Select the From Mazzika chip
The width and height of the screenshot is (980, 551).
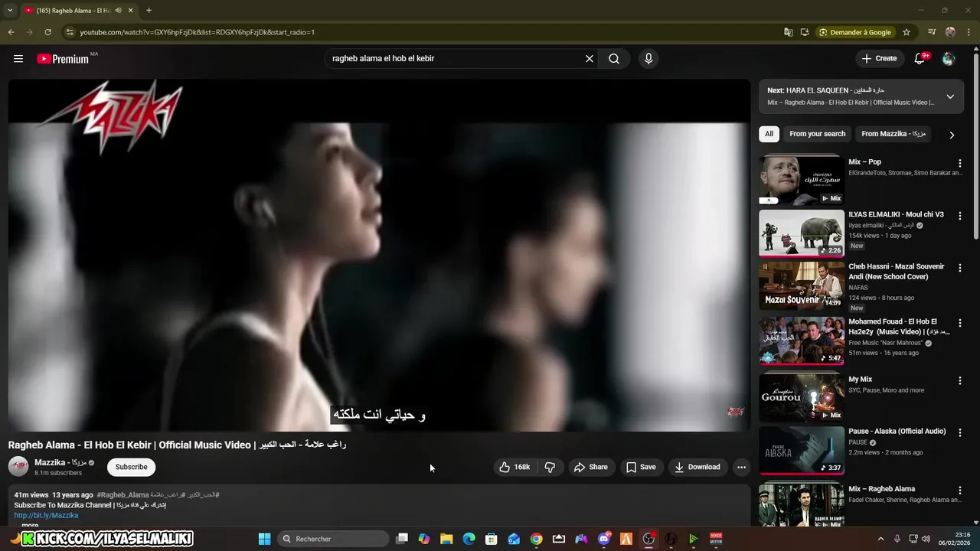pyautogui.click(x=893, y=134)
